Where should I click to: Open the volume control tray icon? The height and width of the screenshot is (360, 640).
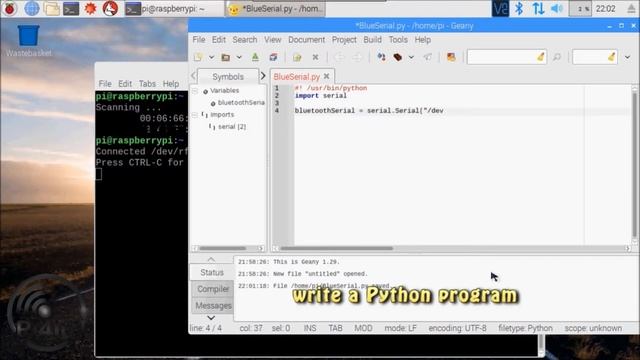coord(557,8)
